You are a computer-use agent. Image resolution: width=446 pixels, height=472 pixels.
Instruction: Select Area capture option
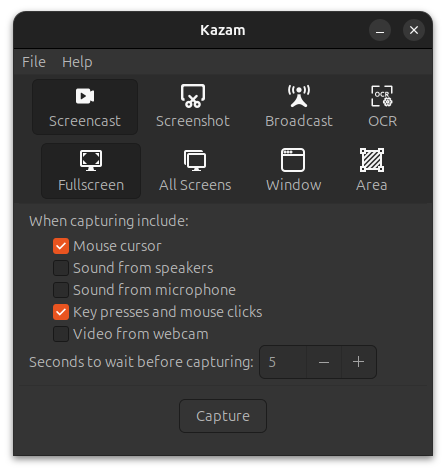pos(372,171)
